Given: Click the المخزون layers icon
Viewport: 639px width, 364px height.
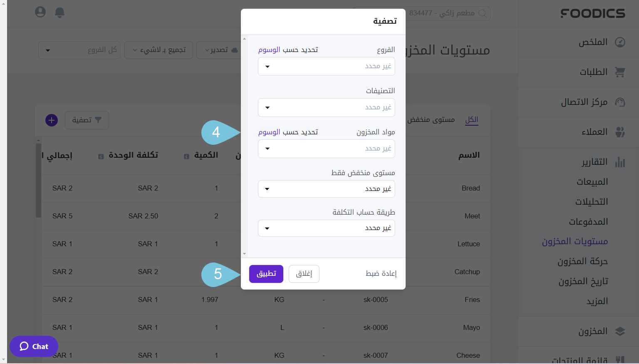Looking at the screenshot, I should [620, 331].
